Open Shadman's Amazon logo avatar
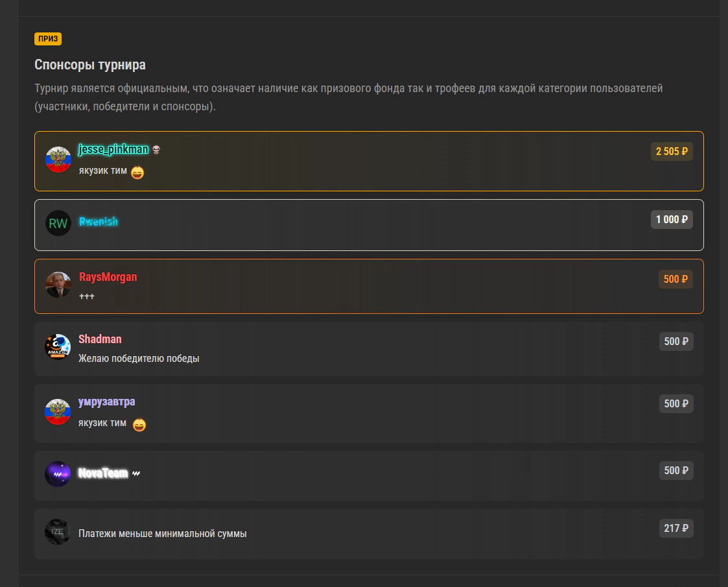The image size is (728, 587). coord(58,347)
